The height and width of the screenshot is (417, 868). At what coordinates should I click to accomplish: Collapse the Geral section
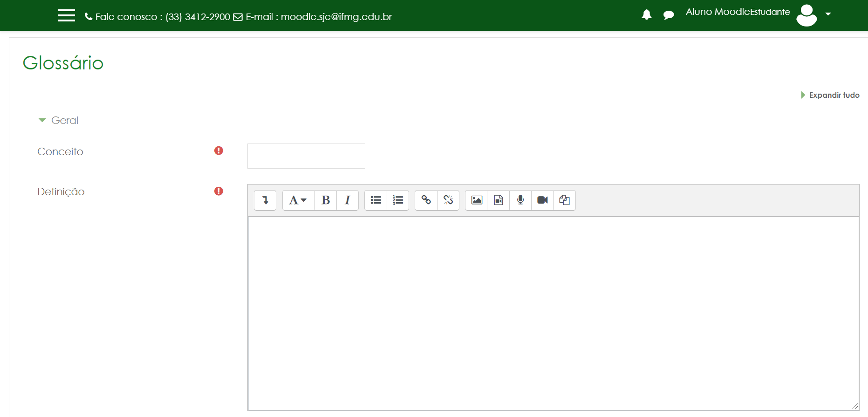58,120
